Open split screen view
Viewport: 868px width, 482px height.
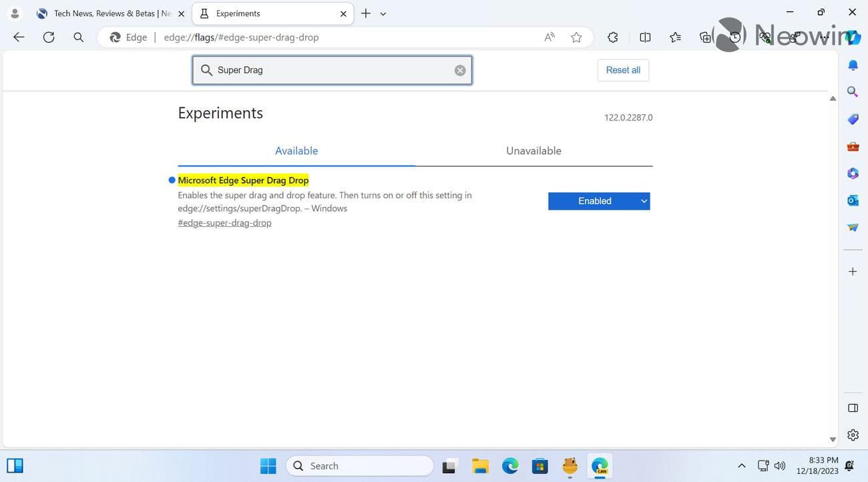point(644,37)
